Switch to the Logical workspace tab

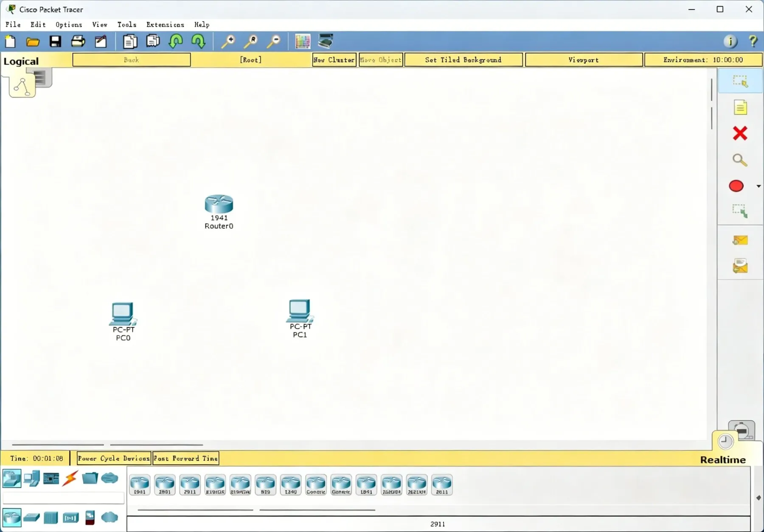click(21, 61)
